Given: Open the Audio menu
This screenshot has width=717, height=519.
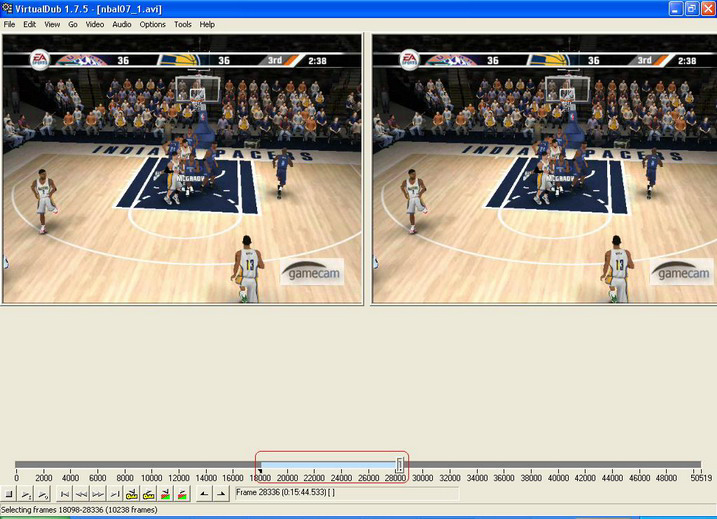Looking at the screenshot, I should (x=121, y=24).
